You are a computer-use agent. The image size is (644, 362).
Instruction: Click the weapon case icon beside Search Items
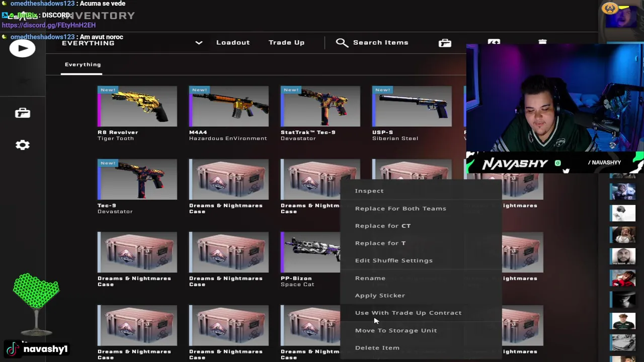coord(445,43)
